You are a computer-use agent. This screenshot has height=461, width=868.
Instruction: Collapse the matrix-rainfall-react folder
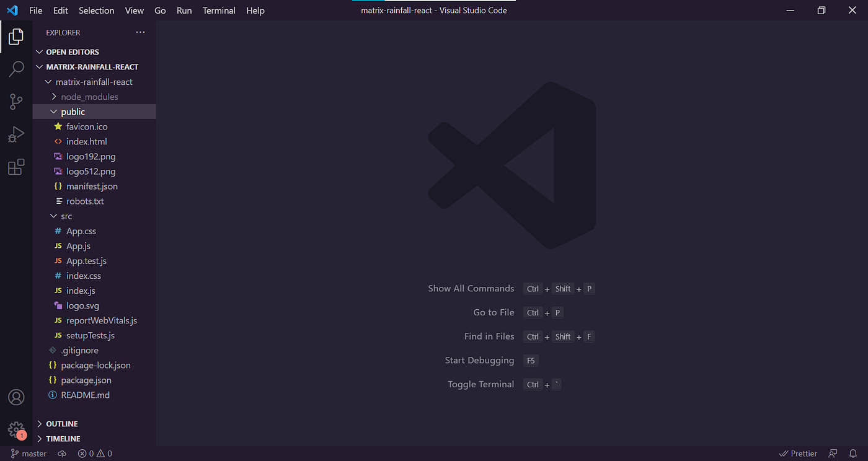coord(94,82)
